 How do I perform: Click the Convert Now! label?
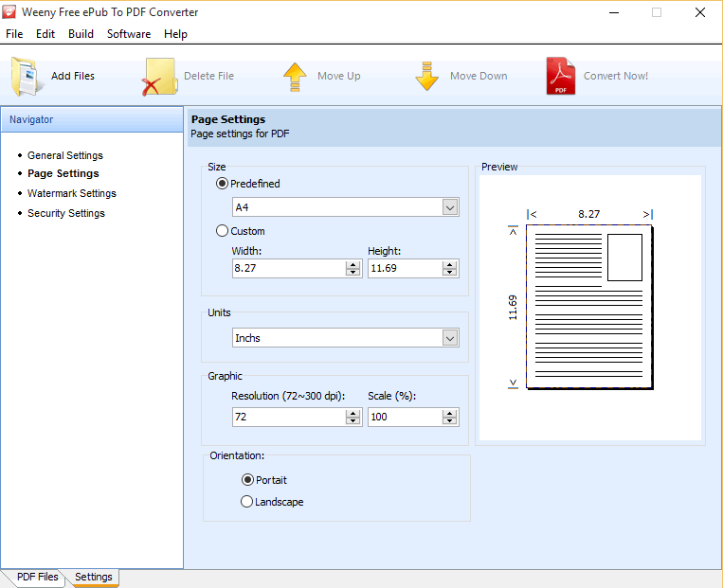tap(616, 76)
